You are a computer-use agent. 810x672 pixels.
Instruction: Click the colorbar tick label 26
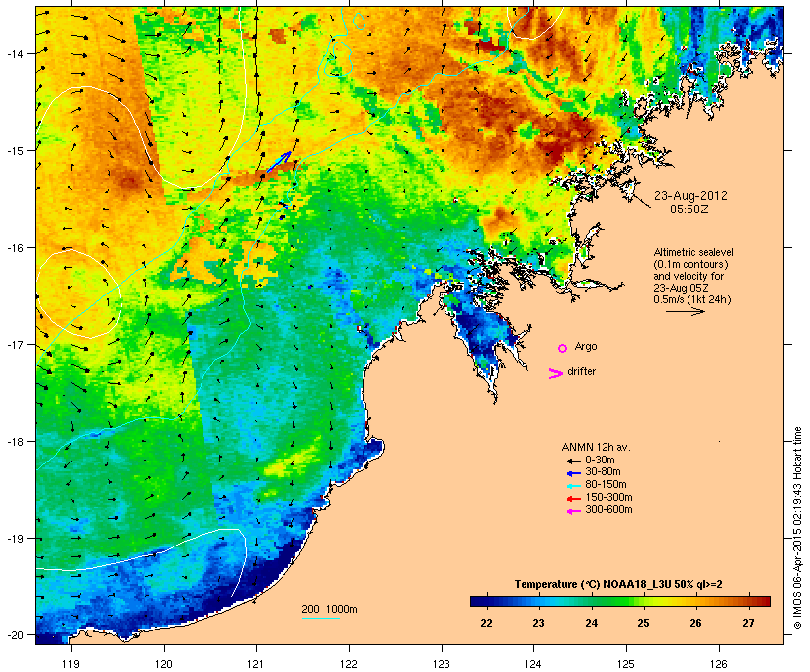(x=695, y=623)
